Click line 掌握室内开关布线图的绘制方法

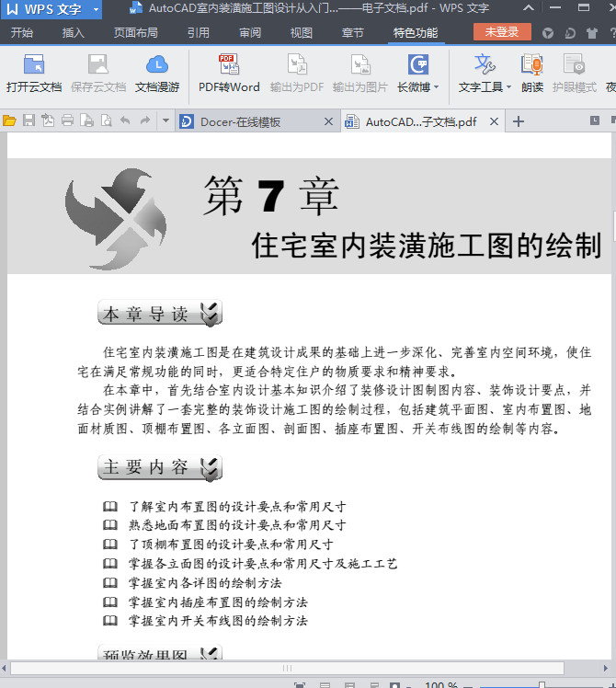pos(218,621)
